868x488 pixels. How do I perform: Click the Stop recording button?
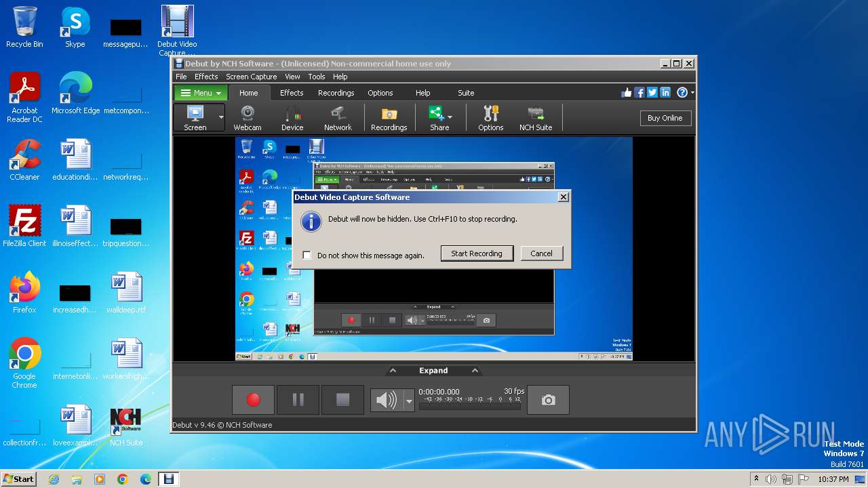click(x=342, y=400)
